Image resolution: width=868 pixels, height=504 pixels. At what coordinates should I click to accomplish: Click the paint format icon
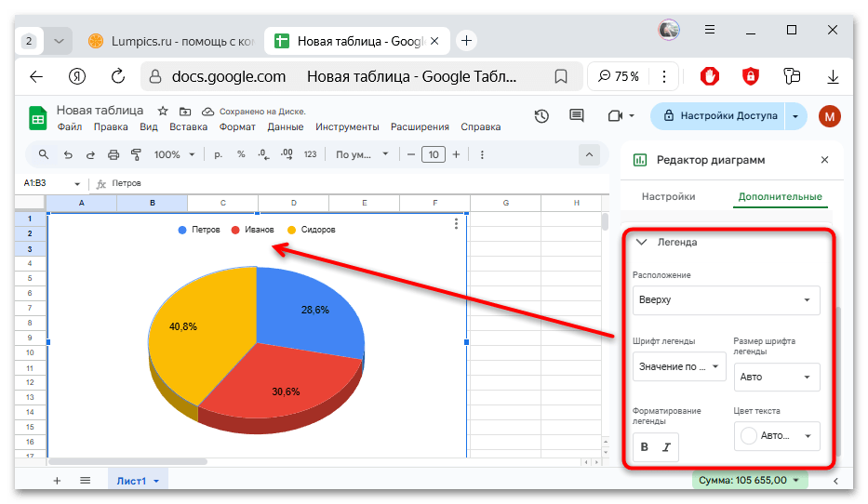pos(136,154)
